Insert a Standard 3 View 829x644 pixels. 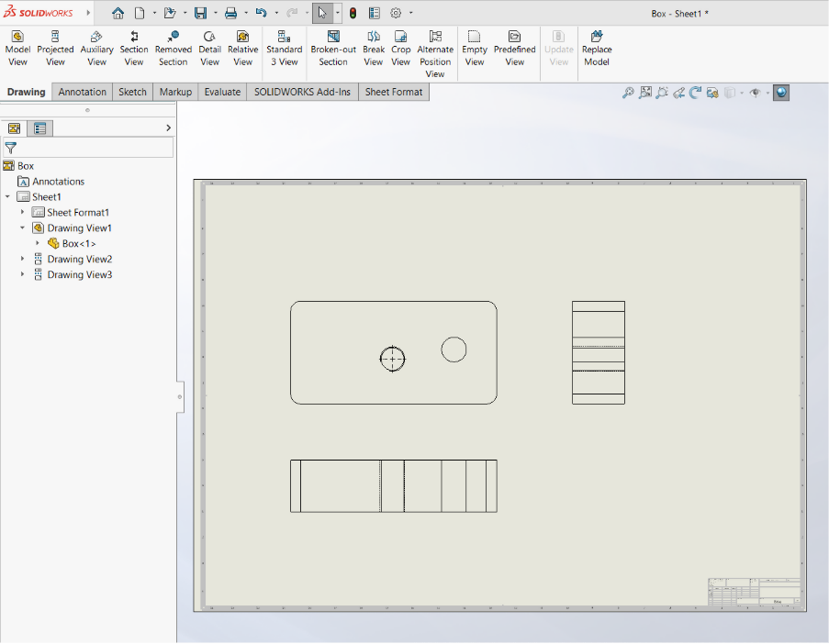pyautogui.click(x=284, y=49)
